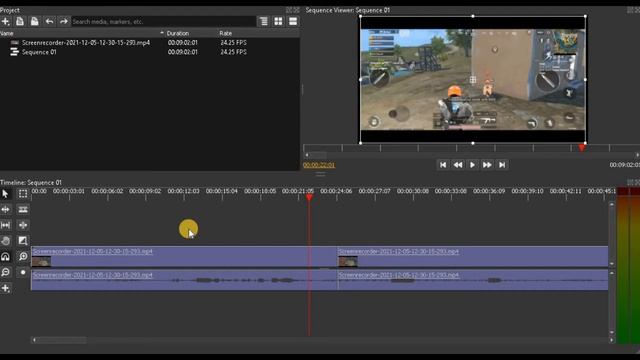Select Screenrecorder mp4 file in project list
This screenshot has height=360, width=640.
click(86, 42)
